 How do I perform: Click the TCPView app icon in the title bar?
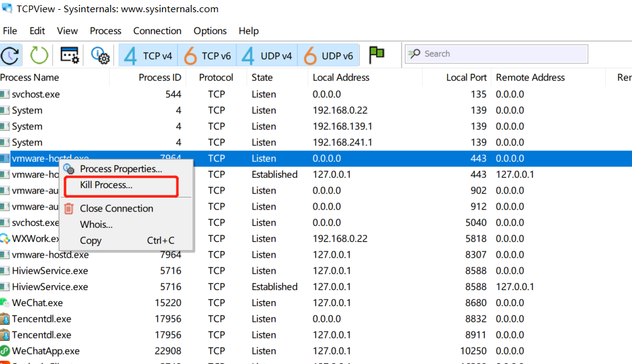[7, 8]
